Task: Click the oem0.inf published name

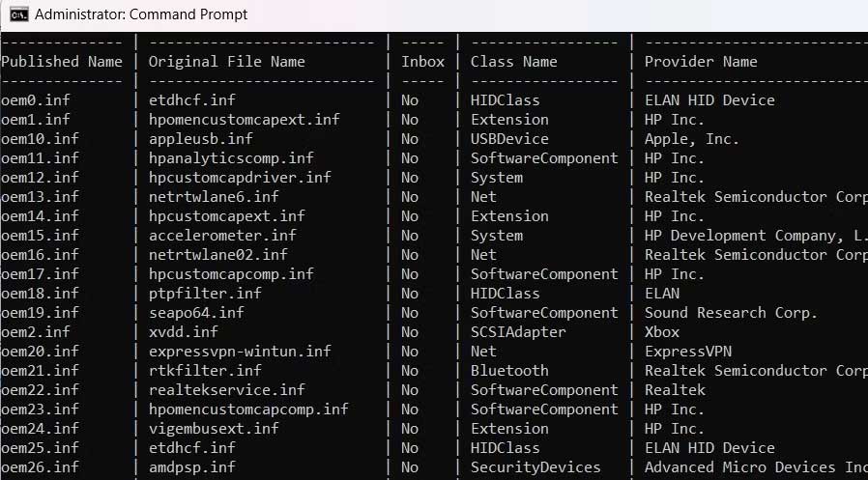Action: point(37,100)
